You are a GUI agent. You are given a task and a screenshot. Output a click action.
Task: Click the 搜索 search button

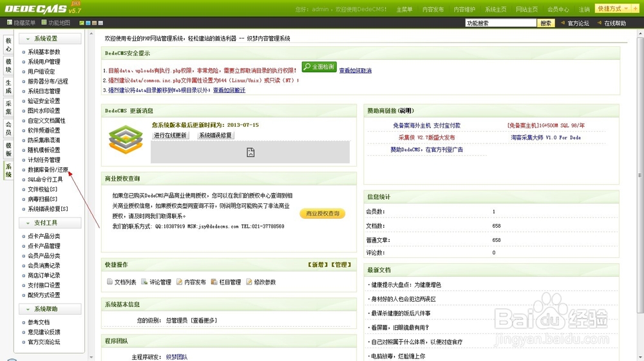coord(546,23)
